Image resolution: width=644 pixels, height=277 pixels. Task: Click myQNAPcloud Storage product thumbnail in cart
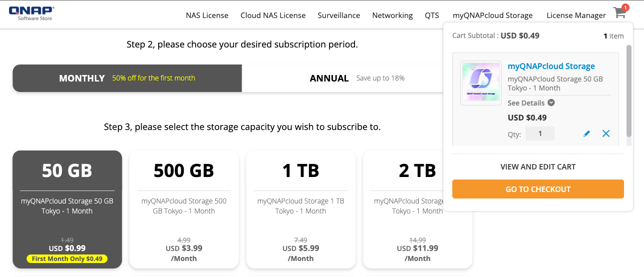coord(481,83)
